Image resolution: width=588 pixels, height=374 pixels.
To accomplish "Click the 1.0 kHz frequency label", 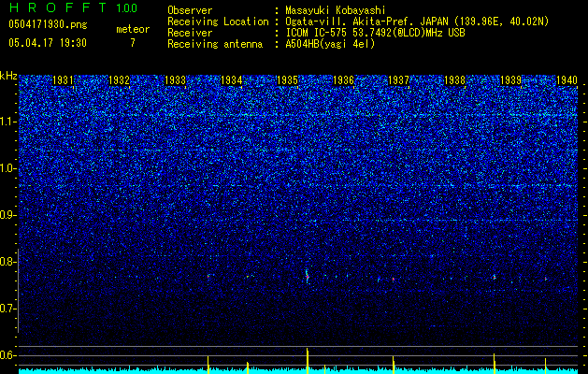I will pyautogui.click(x=8, y=168).
